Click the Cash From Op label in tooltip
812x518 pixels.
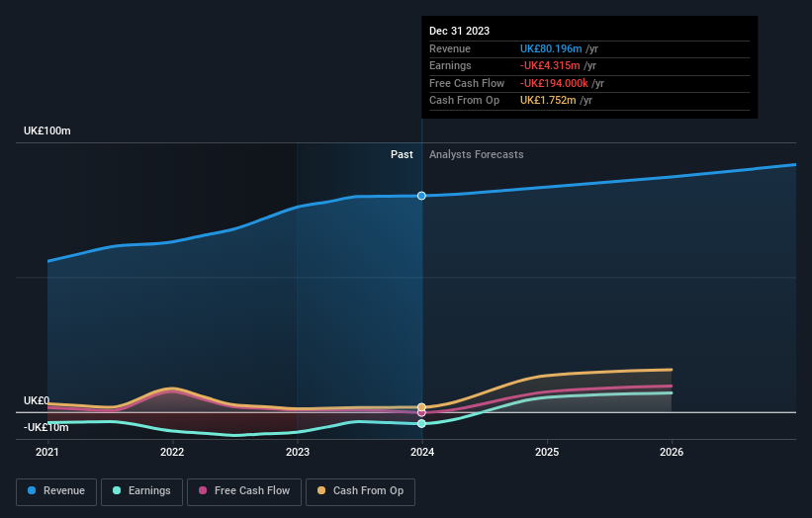465,101
